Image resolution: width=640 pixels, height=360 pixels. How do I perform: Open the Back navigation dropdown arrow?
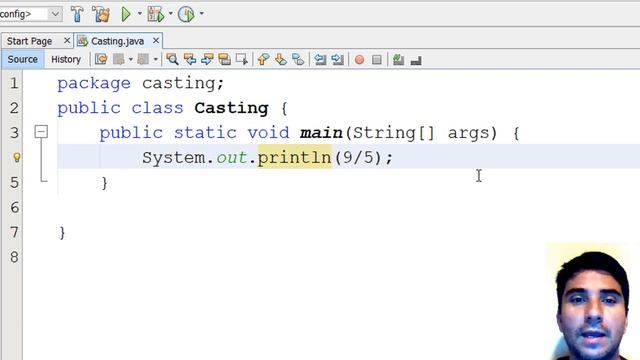[131, 60]
